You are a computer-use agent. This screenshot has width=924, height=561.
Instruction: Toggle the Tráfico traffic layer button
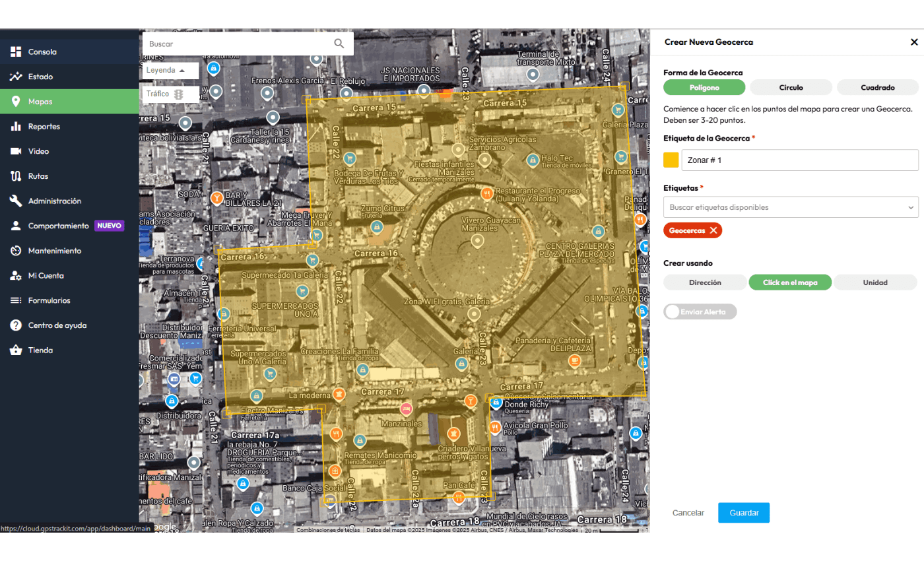171,94
